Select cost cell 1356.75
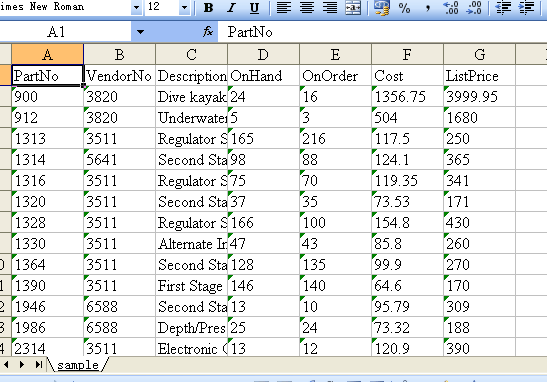This screenshot has height=382, width=547. [x=407, y=96]
